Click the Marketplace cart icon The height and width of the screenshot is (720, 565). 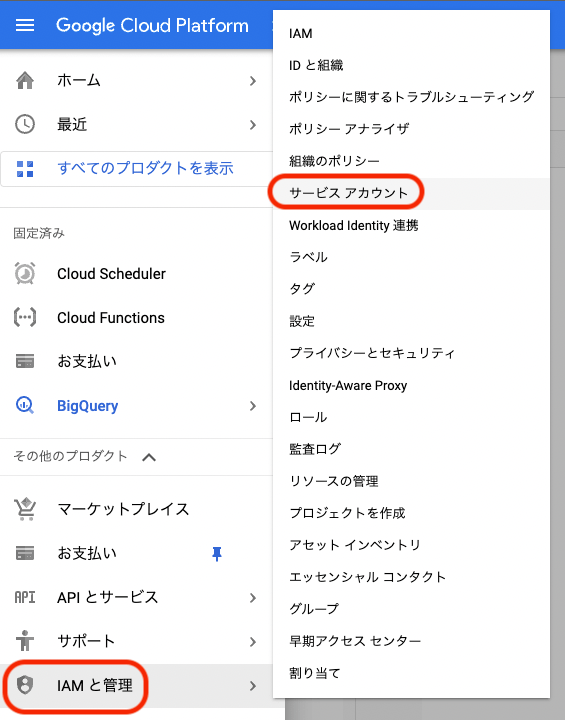pyautogui.click(x=25, y=509)
